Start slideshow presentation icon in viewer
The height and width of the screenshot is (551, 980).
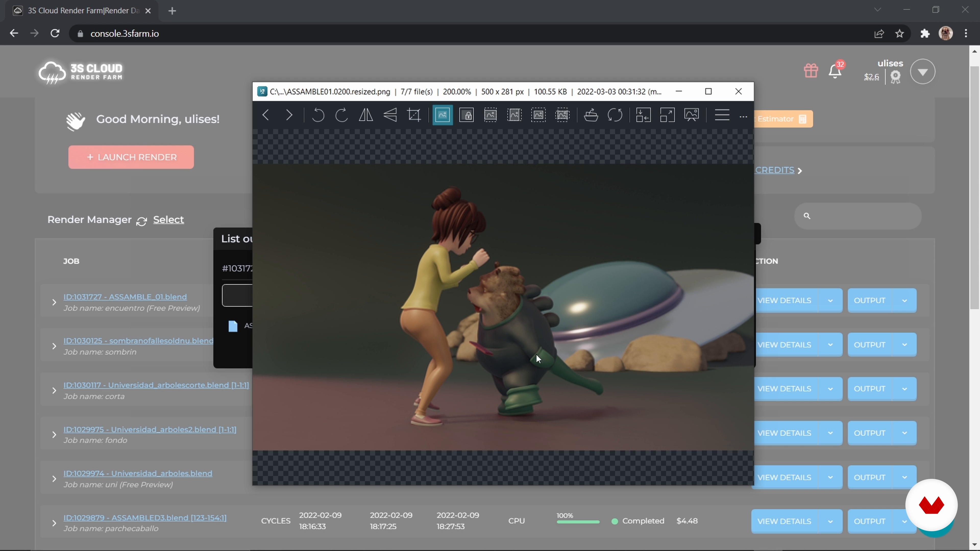(691, 115)
